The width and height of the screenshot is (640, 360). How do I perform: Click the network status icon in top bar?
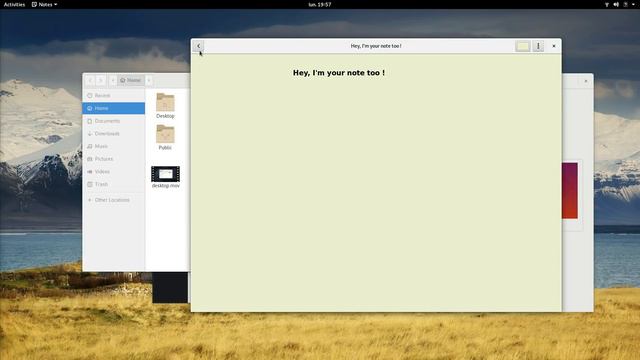click(x=607, y=4)
